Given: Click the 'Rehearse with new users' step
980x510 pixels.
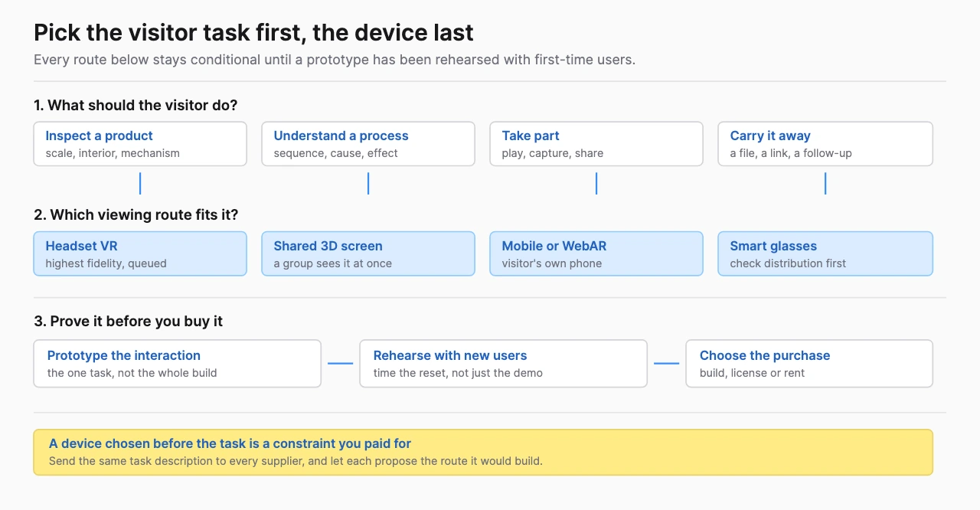Looking at the screenshot, I should (504, 364).
